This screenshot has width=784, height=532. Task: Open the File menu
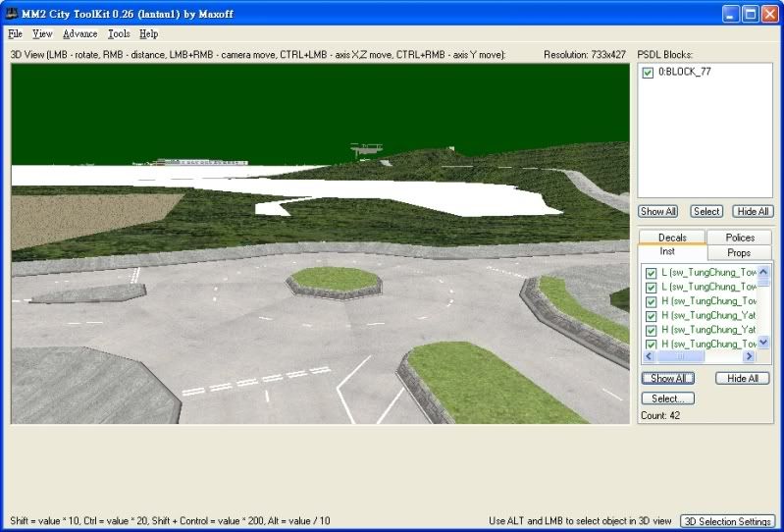15,33
